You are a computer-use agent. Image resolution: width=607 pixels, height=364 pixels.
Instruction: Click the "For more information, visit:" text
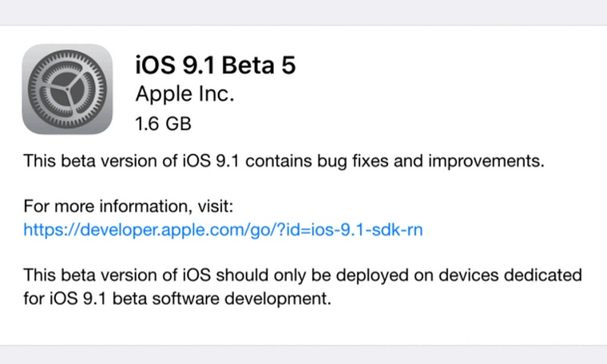tap(129, 207)
